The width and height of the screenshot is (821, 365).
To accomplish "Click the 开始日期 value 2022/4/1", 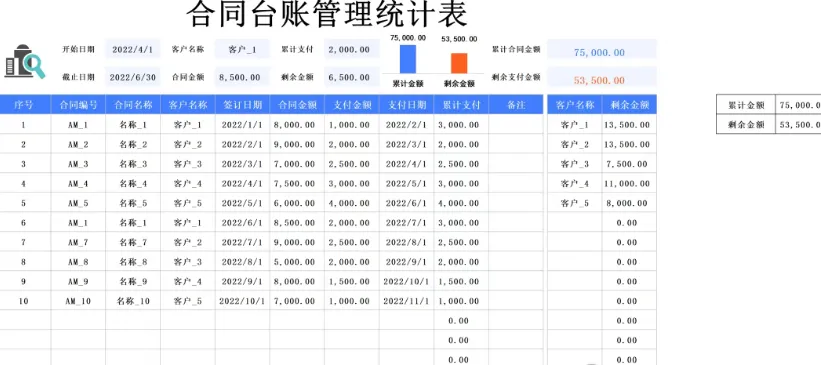I will point(132,50).
